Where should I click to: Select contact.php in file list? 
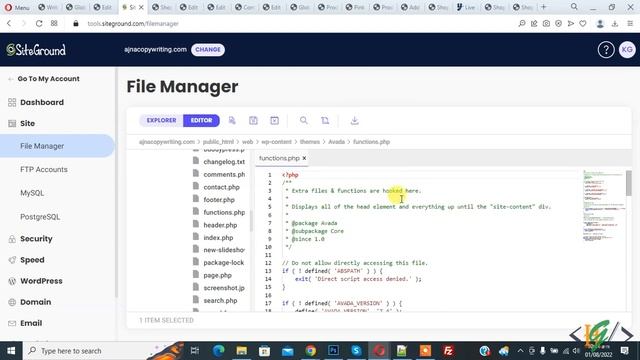[x=221, y=187]
